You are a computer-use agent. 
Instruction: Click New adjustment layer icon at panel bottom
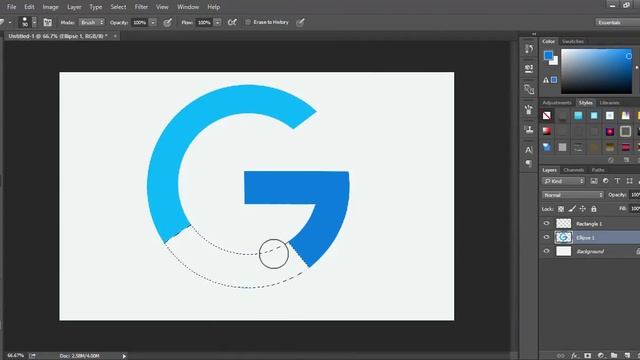pyautogui.click(x=601, y=356)
